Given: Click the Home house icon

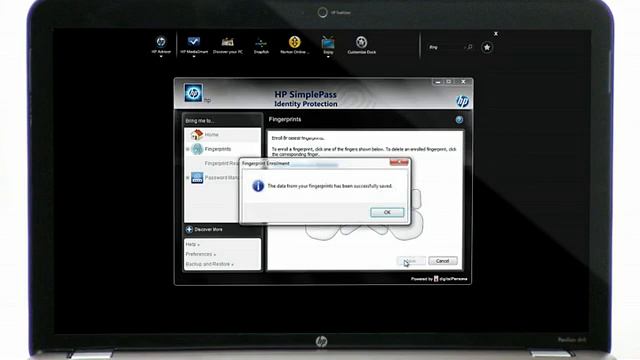Looking at the screenshot, I should [x=197, y=134].
